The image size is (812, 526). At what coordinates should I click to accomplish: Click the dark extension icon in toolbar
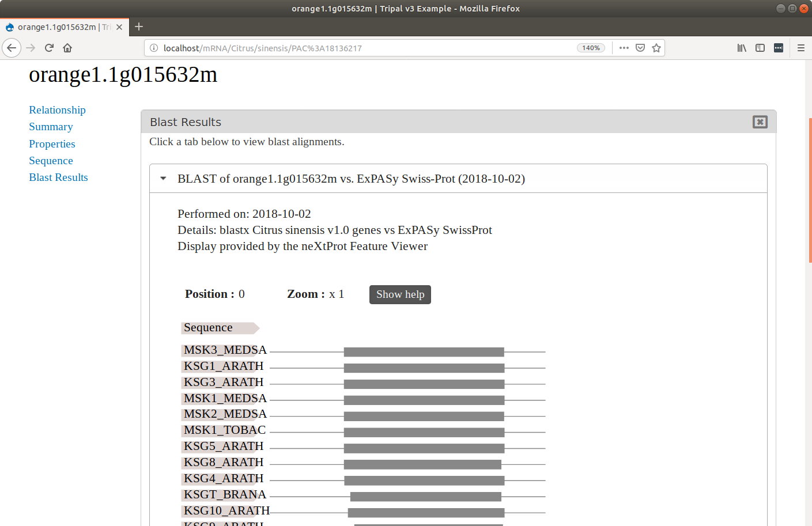(779, 48)
